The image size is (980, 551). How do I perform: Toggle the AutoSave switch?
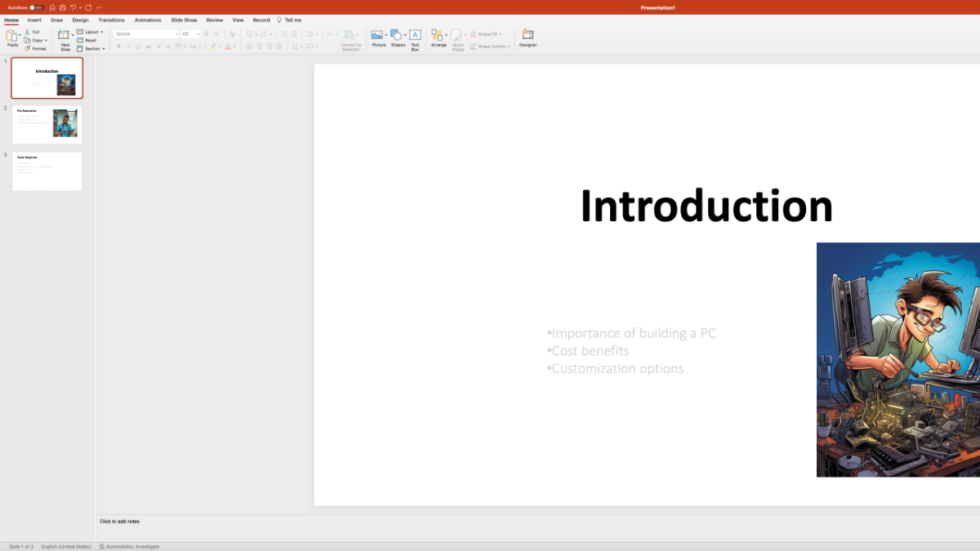pos(36,7)
